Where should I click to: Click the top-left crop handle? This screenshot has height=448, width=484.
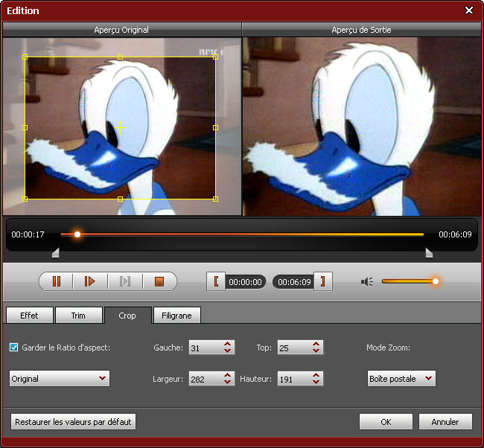[x=25, y=57]
